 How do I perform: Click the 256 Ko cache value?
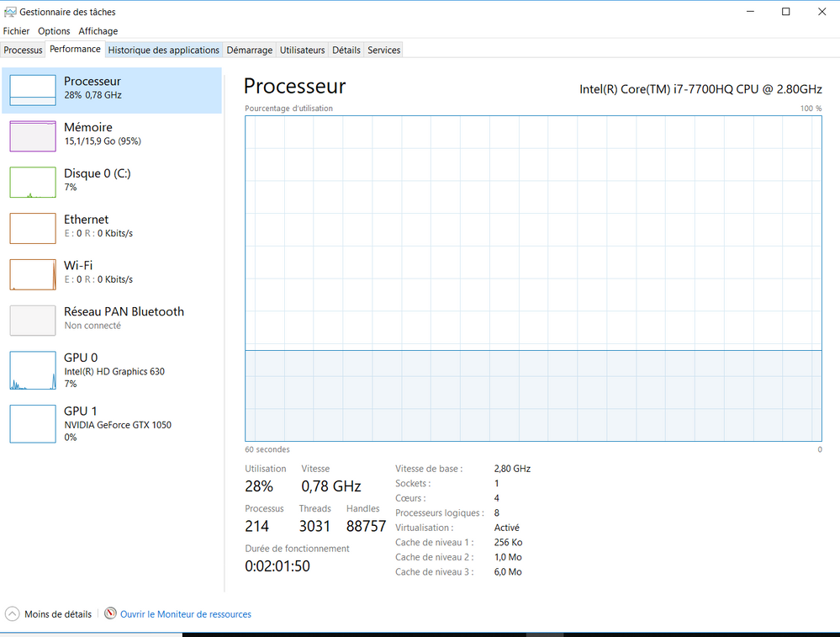[x=508, y=542]
